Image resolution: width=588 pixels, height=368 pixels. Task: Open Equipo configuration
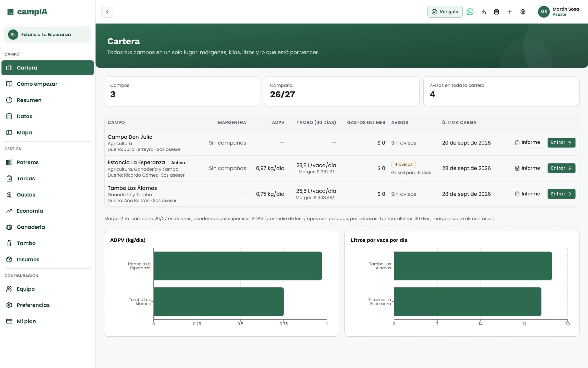[48, 289]
